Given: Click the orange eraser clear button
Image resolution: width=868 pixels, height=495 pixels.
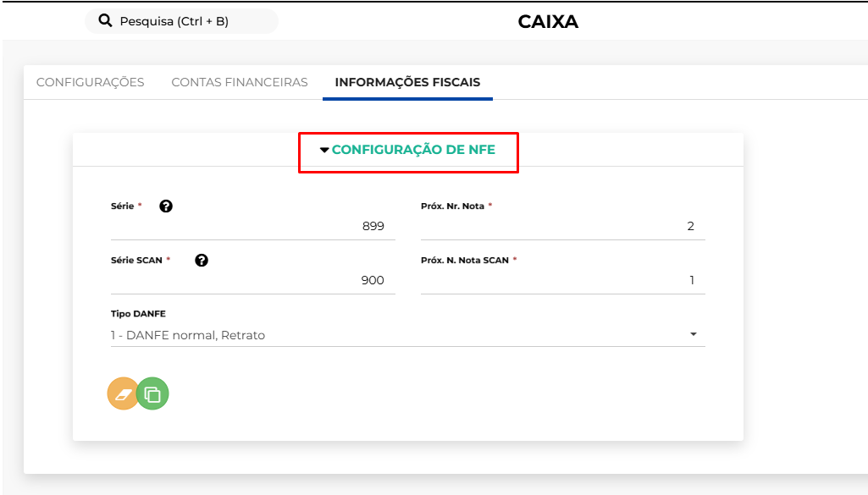Looking at the screenshot, I should pos(123,393).
